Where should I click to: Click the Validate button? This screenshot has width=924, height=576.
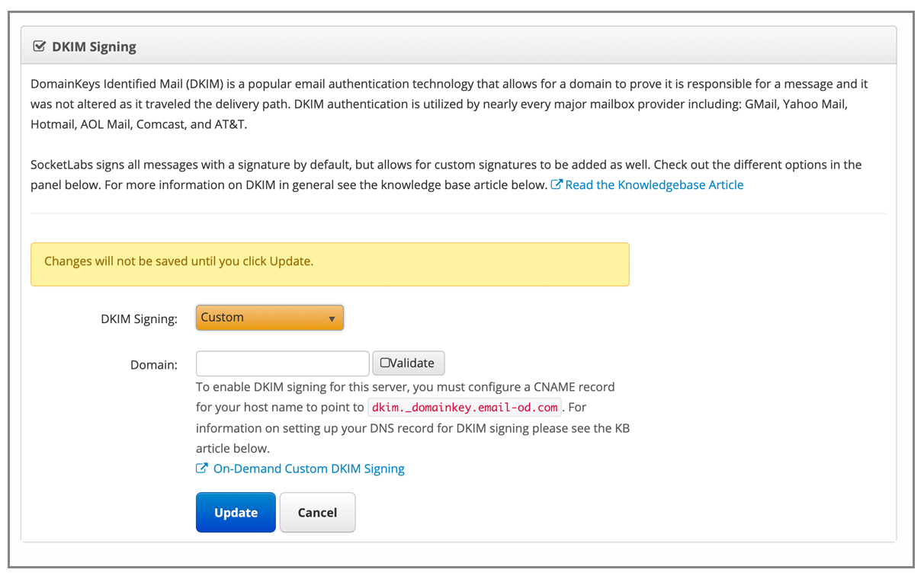point(409,363)
